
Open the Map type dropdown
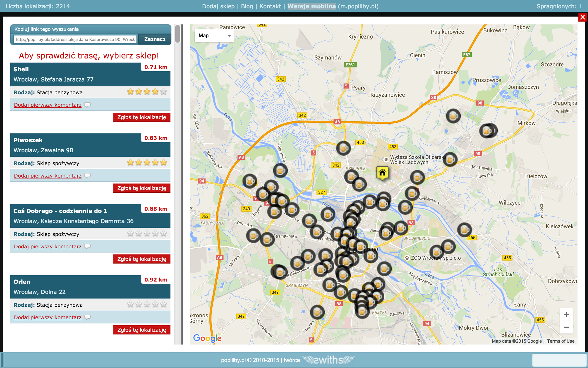point(214,36)
